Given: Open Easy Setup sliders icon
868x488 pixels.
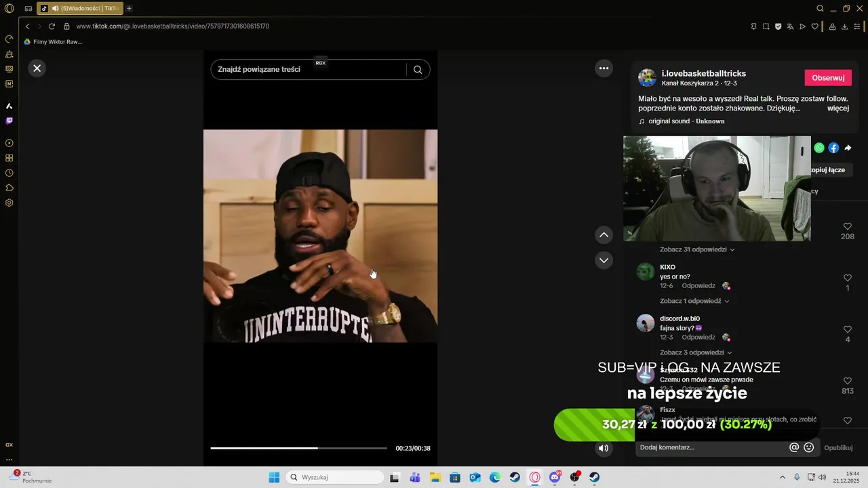Looking at the screenshot, I should pos(856,26).
